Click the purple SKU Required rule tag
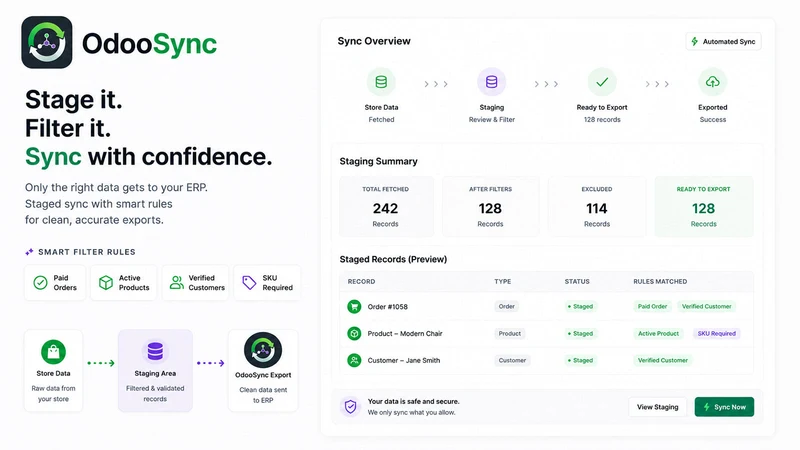The height and width of the screenshot is (450, 800). [x=716, y=334]
